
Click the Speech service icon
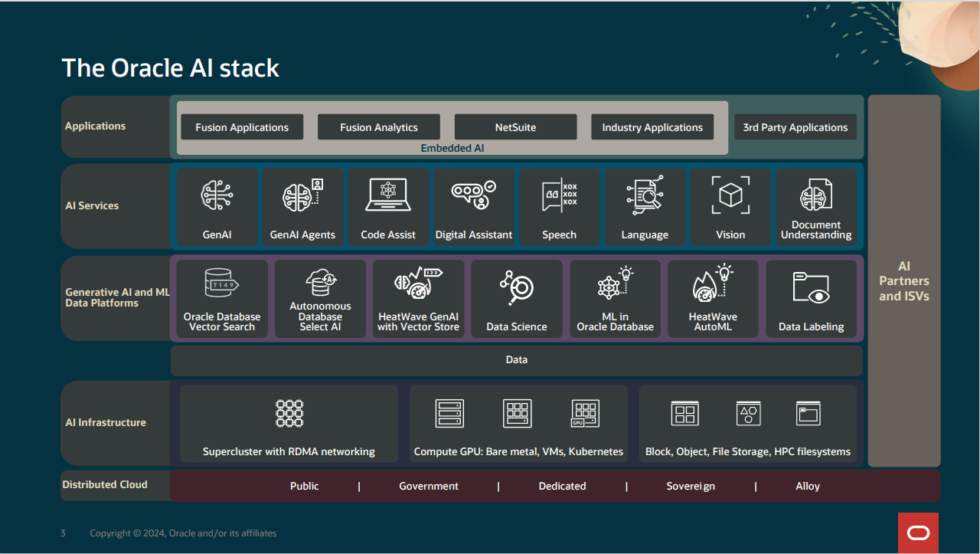coord(559,196)
